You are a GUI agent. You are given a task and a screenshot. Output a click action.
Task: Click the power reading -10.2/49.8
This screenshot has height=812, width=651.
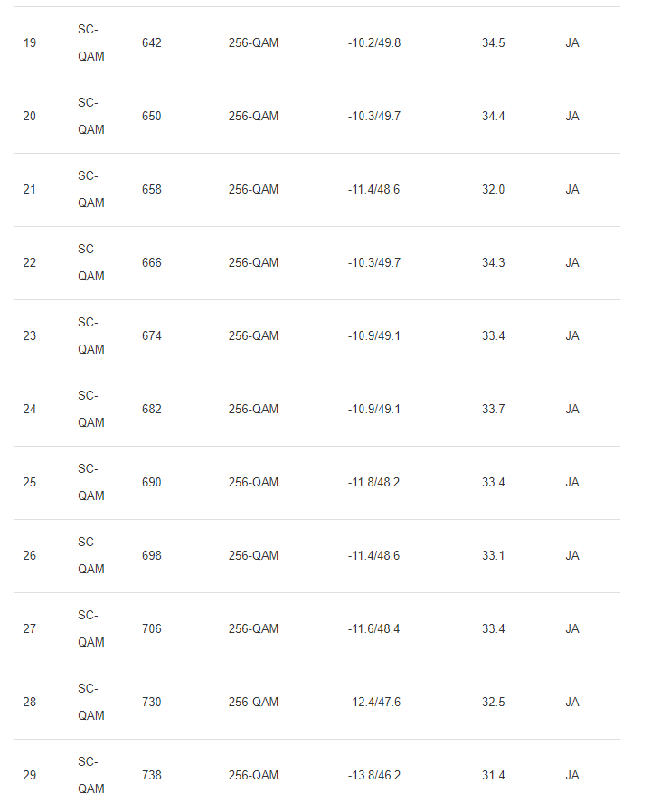373,43
